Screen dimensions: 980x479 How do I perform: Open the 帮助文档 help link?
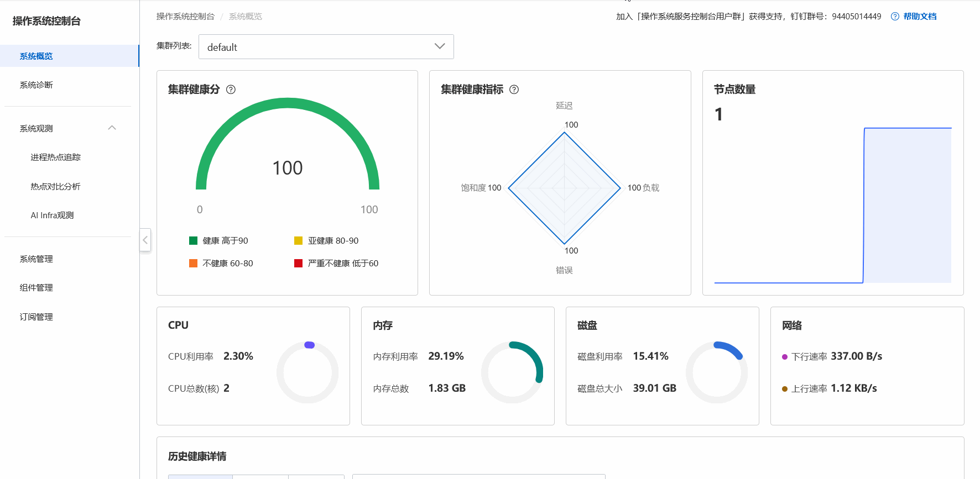coord(920,17)
